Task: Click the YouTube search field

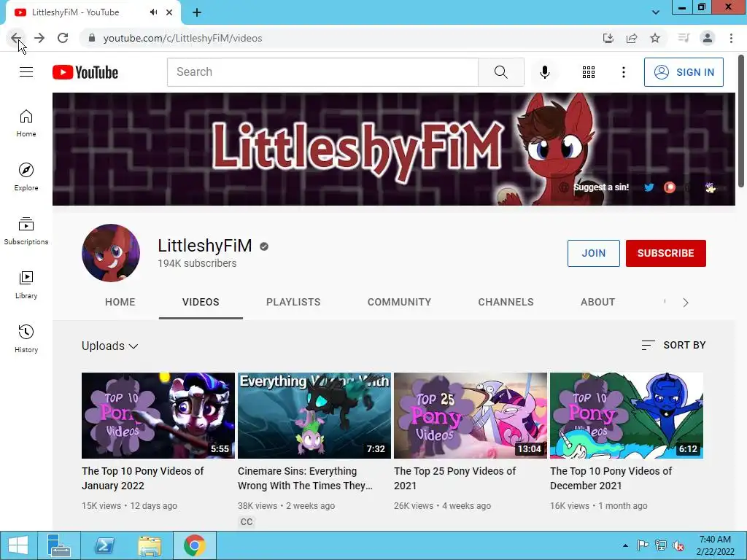Action: 322,72
